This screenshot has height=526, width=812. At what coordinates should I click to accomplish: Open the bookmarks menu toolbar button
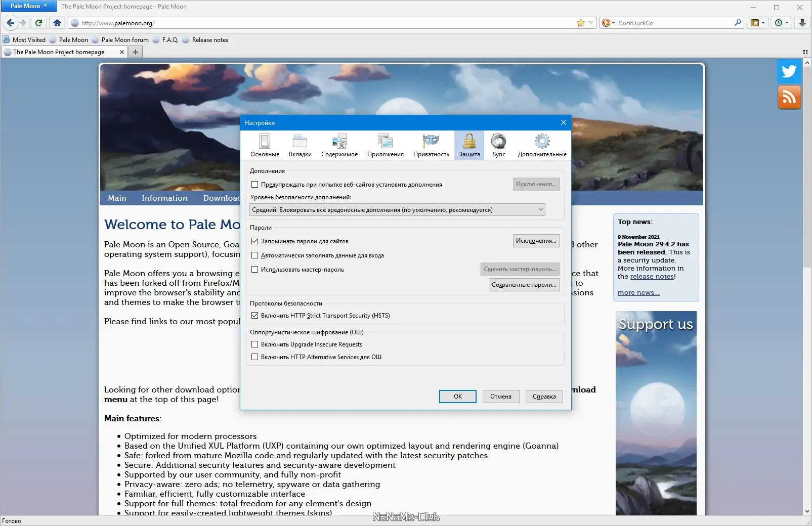point(757,23)
